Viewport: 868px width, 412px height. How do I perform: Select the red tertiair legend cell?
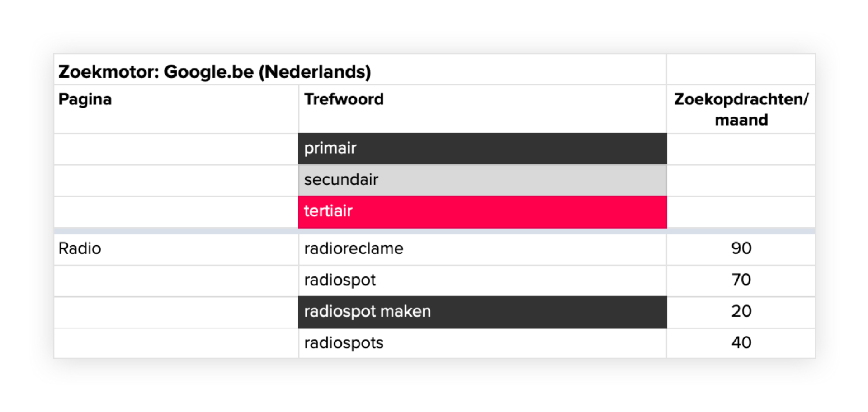click(482, 212)
